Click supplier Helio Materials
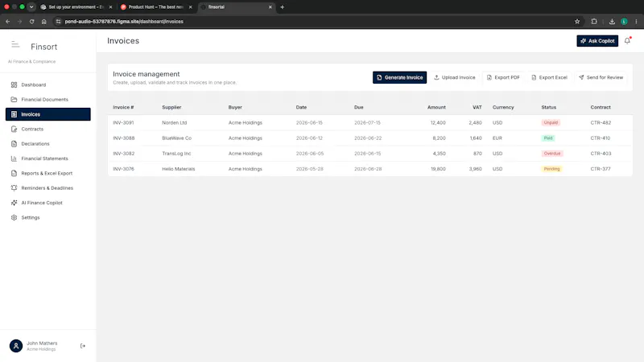The image size is (644, 362). [x=178, y=169]
